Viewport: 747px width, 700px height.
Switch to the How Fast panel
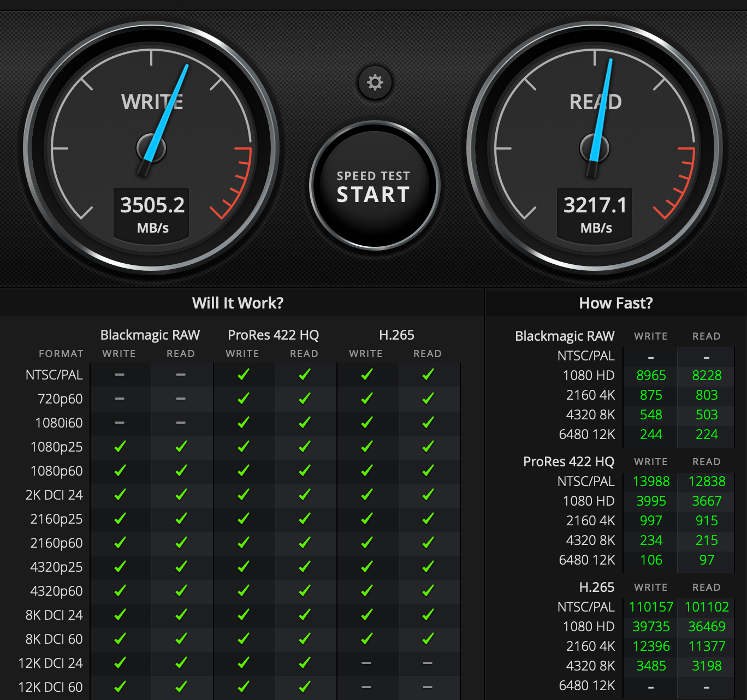[x=616, y=303]
